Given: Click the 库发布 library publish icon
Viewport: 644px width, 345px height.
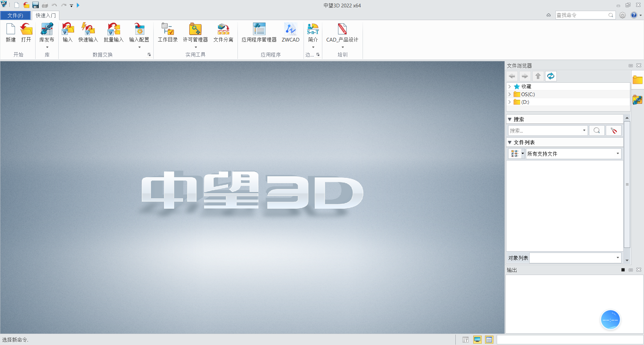Looking at the screenshot, I should coord(47,29).
